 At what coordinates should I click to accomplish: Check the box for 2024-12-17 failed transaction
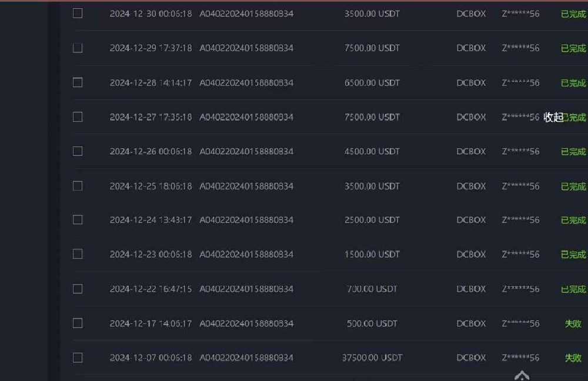(x=78, y=323)
